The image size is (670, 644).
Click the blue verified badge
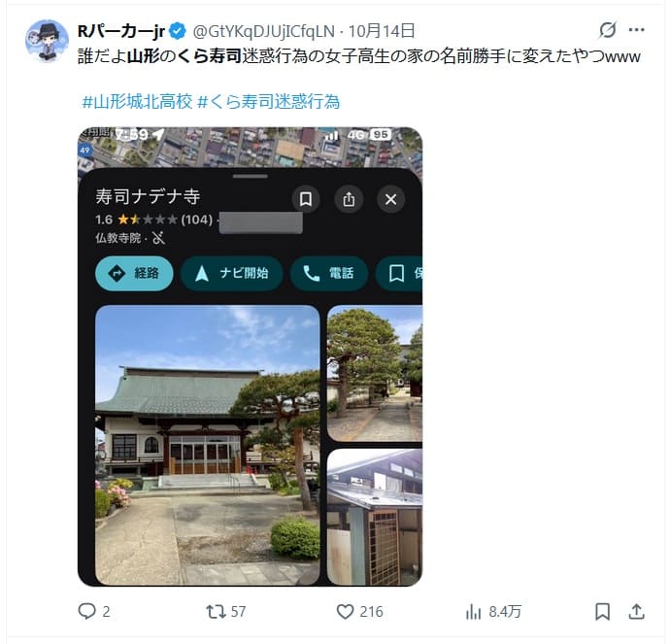178,31
